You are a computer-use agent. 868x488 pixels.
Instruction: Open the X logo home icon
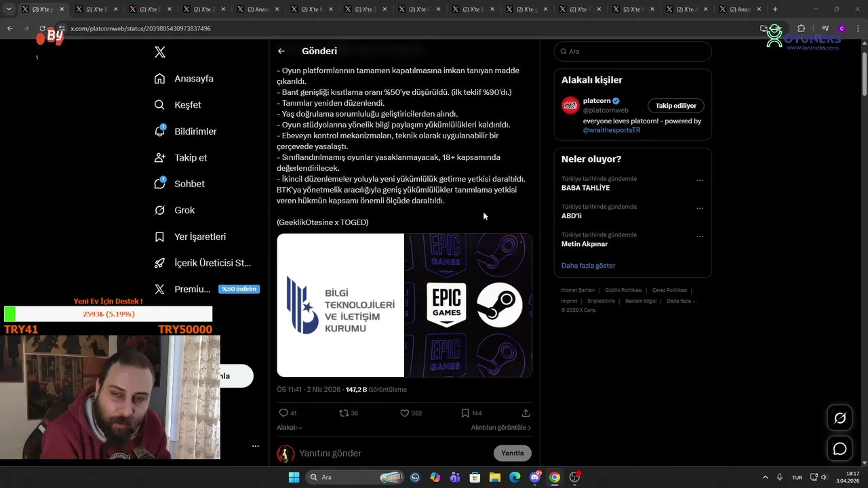pyautogui.click(x=160, y=52)
